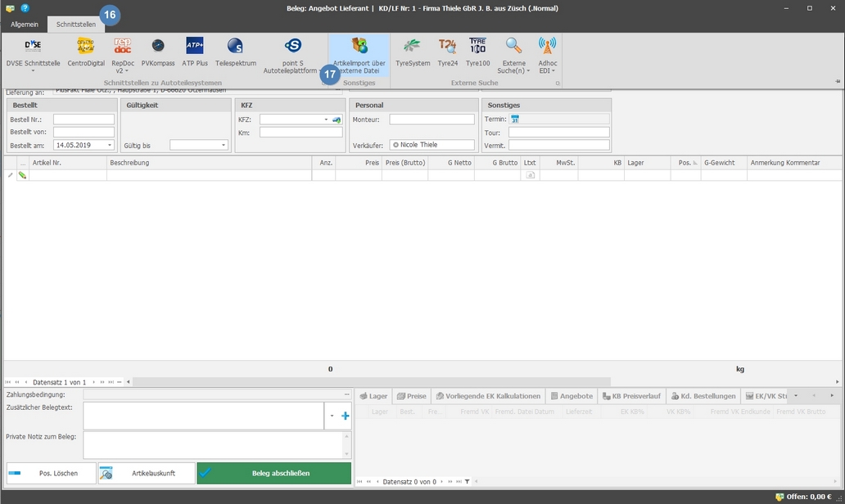Image resolution: width=845 pixels, height=504 pixels.
Task: Open the Gültig bis date dropdown
Action: click(223, 145)
